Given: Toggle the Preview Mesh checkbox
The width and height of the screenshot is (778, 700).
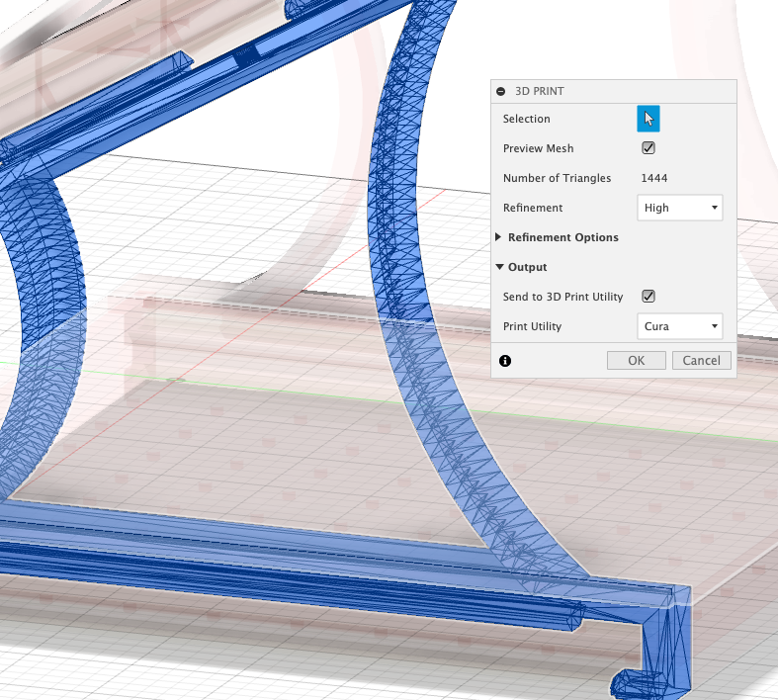Looking at the screenshot, I should (648, 148).
